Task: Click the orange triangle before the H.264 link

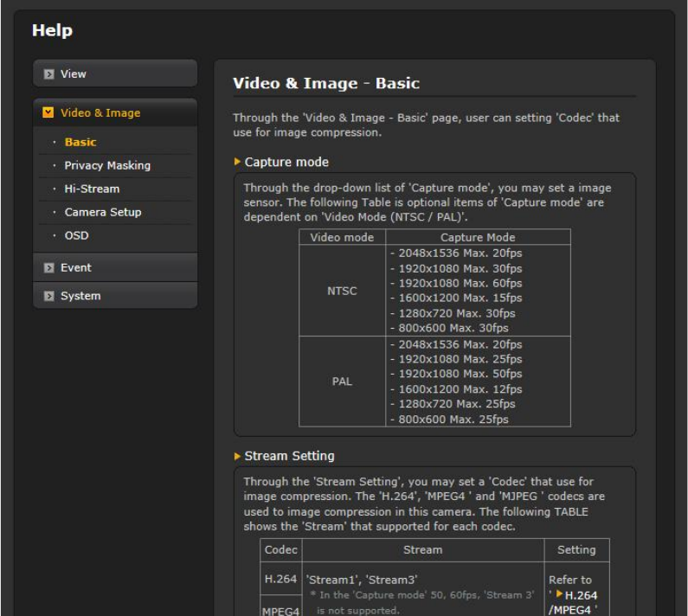Action: 559,594
